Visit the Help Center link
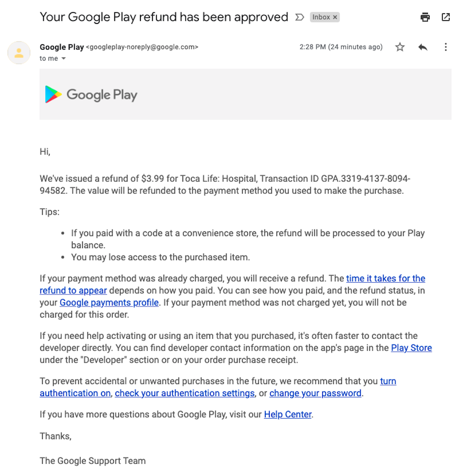 coord(287,414)
